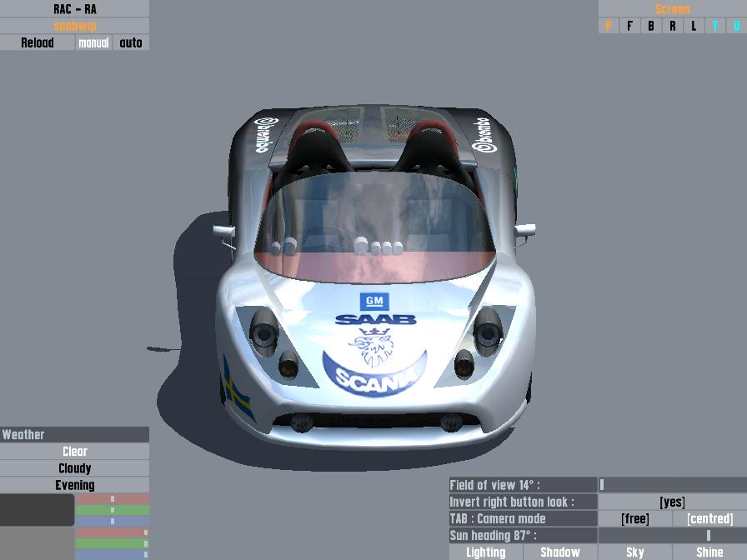The image size is (747, 560).
Task: Toggle Invert right button look [yes]
Action: tap(672, 502)
